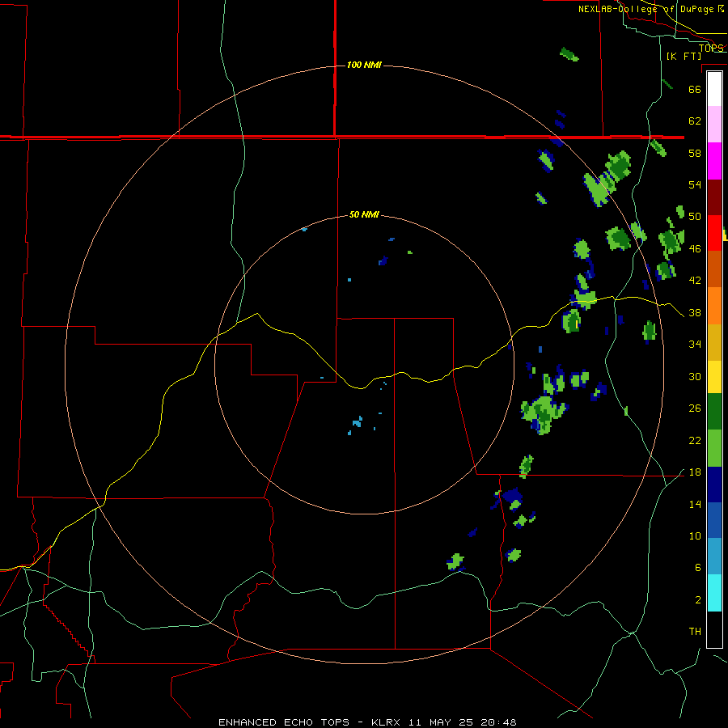This screenshot has width=728, height=728.
Task: Click the legend value 2
Action: click(x=698, y=600)
